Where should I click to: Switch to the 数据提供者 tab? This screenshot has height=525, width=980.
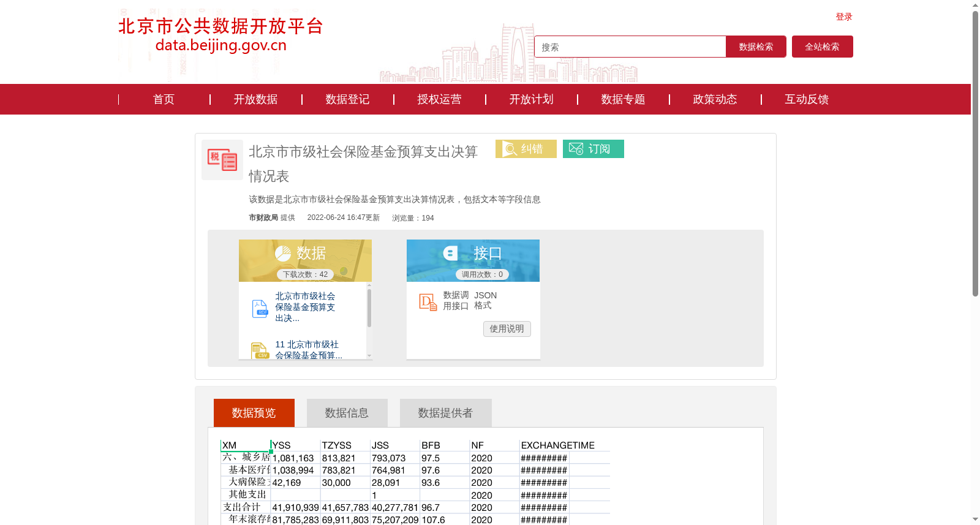[x=446, y=413]
